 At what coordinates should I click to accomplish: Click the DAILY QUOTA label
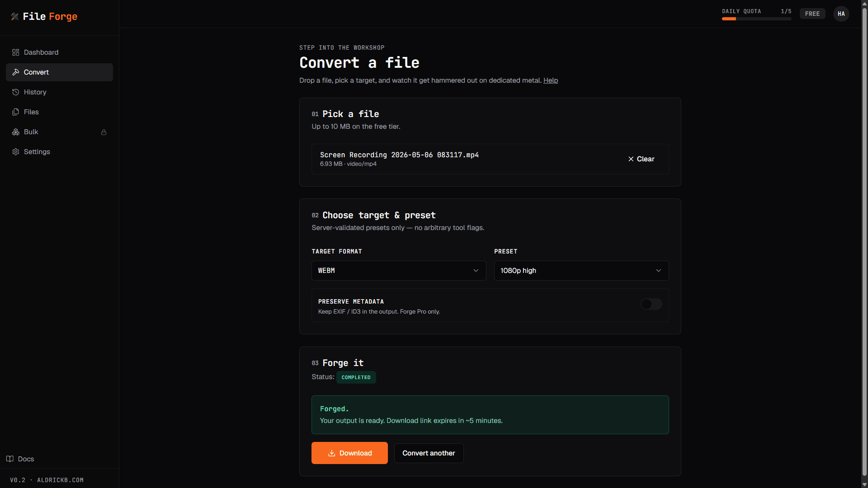741,11
